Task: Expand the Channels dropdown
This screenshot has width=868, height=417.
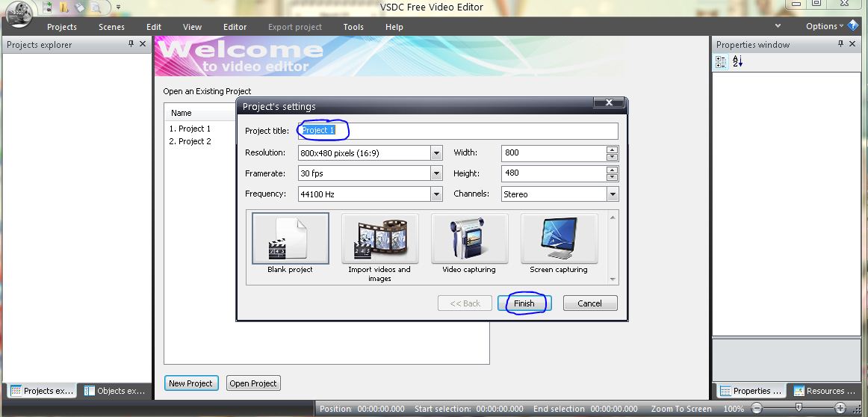Action: pos(613,194)
